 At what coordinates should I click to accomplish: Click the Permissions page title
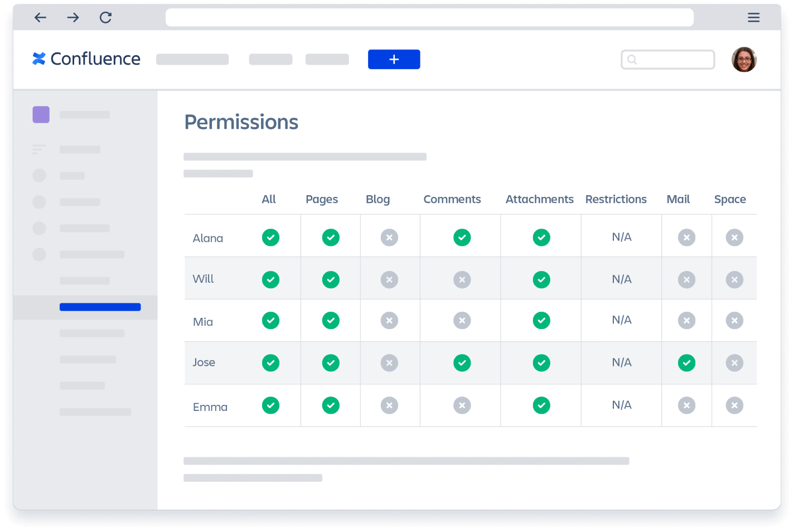(x=241, y=122)
